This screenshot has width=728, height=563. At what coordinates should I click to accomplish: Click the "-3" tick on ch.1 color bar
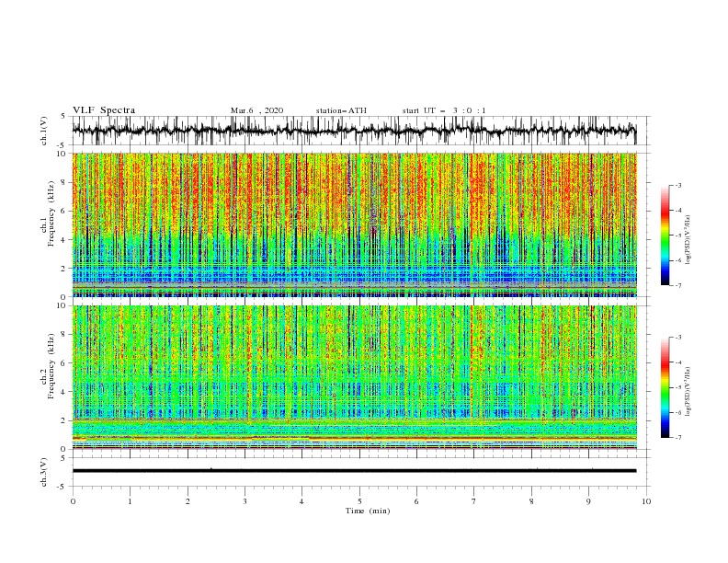(677, 185)
